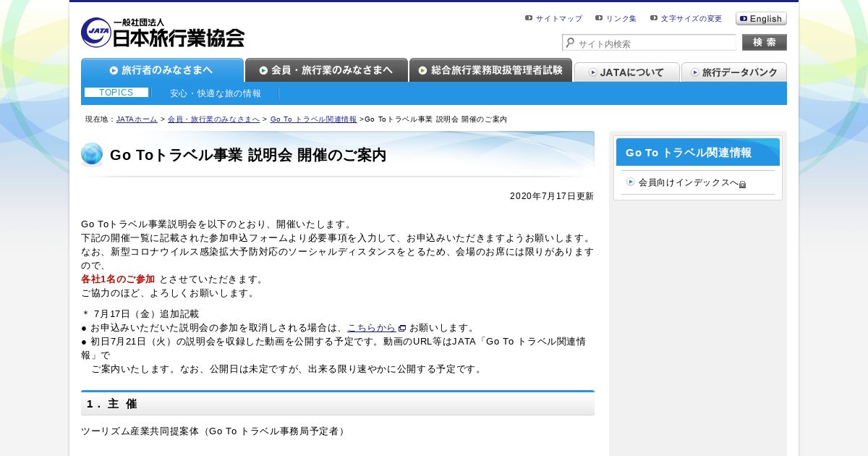Click the bullet icon before 会員向けインデックスへ
Image resolution: width=868 pixels, height=456 pixels.
pos(631,182)
